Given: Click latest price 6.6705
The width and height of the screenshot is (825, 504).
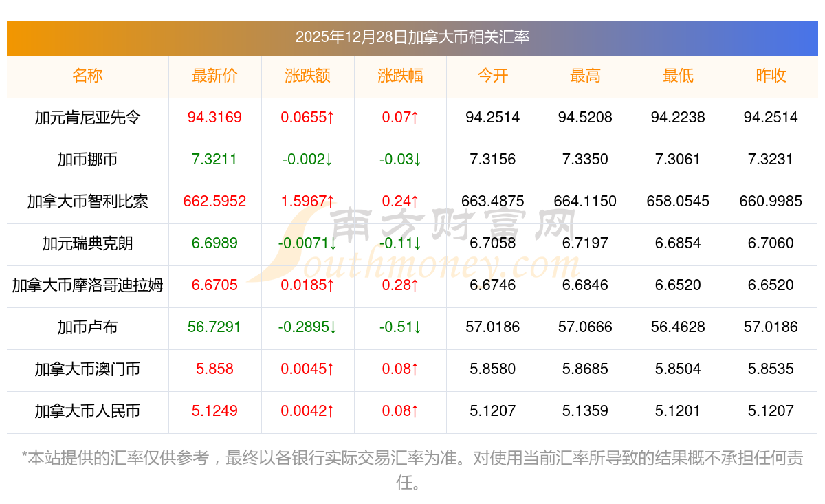Looking at the screenshot, I should [214, 285].
